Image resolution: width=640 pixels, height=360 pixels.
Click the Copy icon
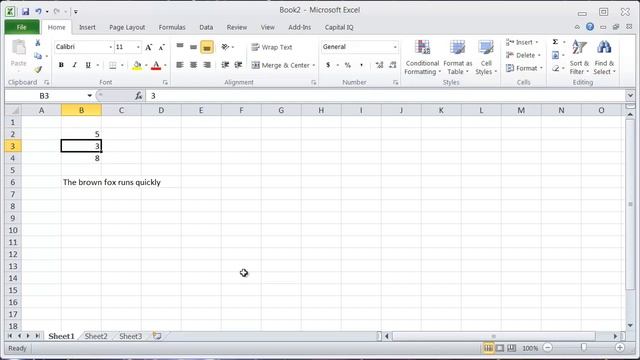pos(38,56)
